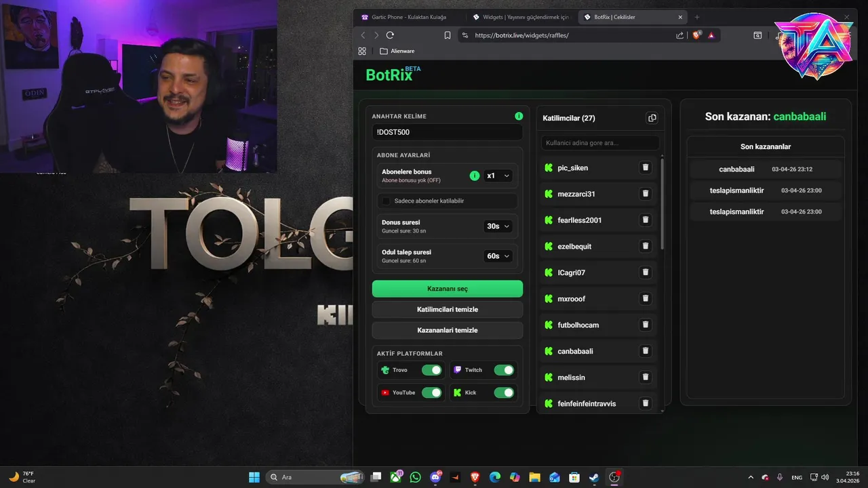The image size is (868, 488).
Task: Turn off the Kick platform switch
Action: (504, 392)
